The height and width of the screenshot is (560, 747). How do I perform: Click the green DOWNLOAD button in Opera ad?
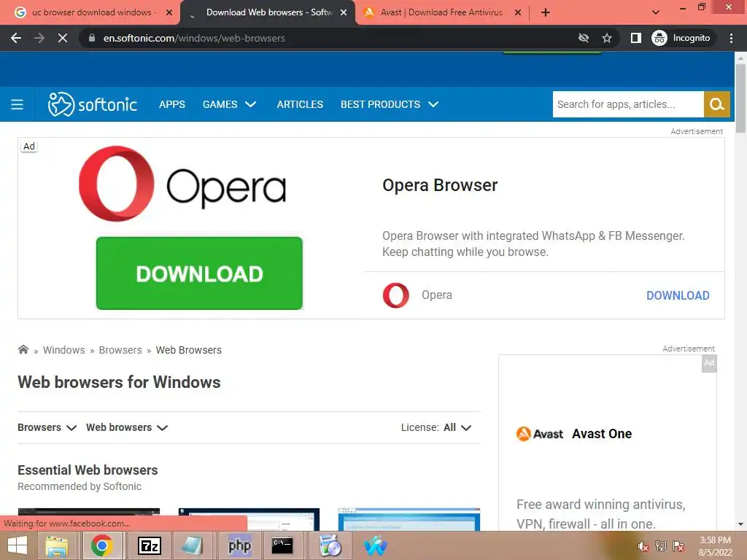(x=199, y=273)
